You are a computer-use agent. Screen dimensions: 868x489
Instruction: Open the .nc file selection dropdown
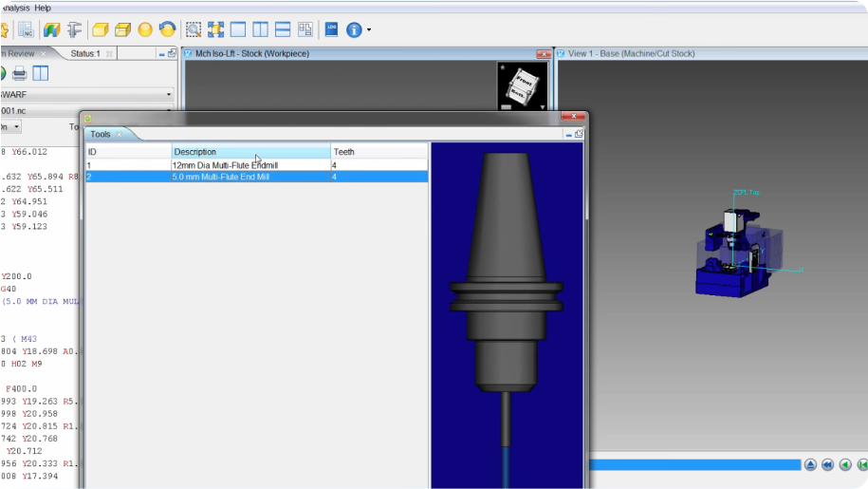click(x=169, y=110)
